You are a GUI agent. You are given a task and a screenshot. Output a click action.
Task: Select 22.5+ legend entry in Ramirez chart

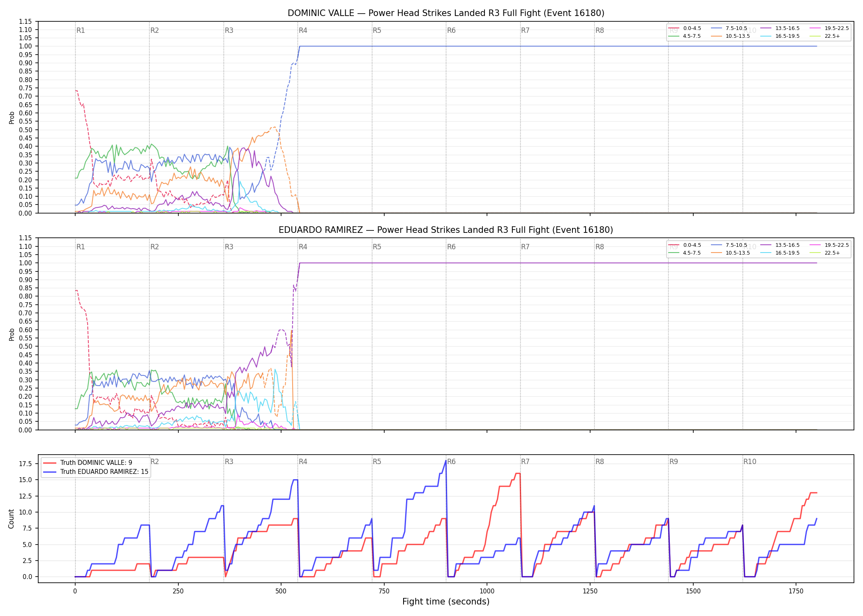coord(825,253)
